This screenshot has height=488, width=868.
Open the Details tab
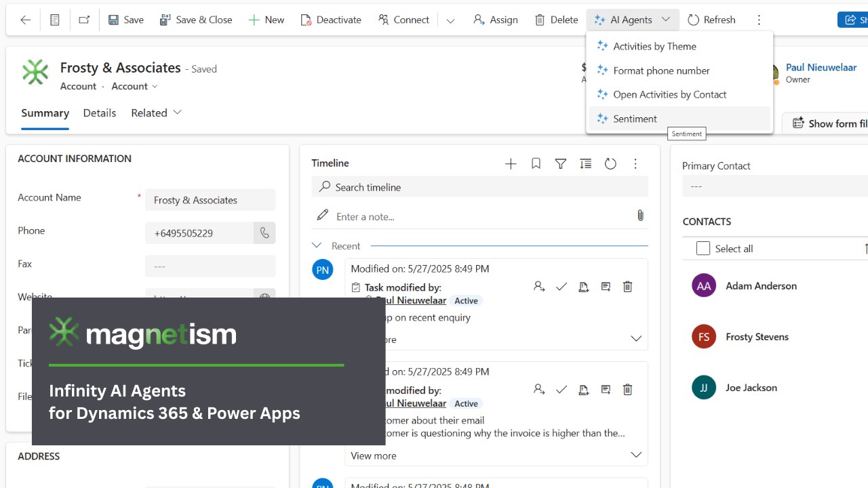(100, 113)
